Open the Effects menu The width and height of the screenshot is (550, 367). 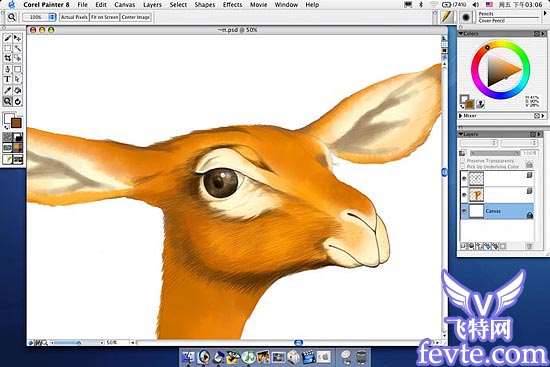pyautogui.click(x=232, y=5)
